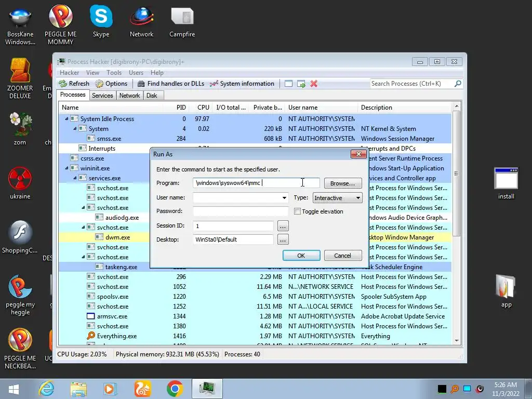
Task: Collapse the System process node
Action: click(75, 129)
